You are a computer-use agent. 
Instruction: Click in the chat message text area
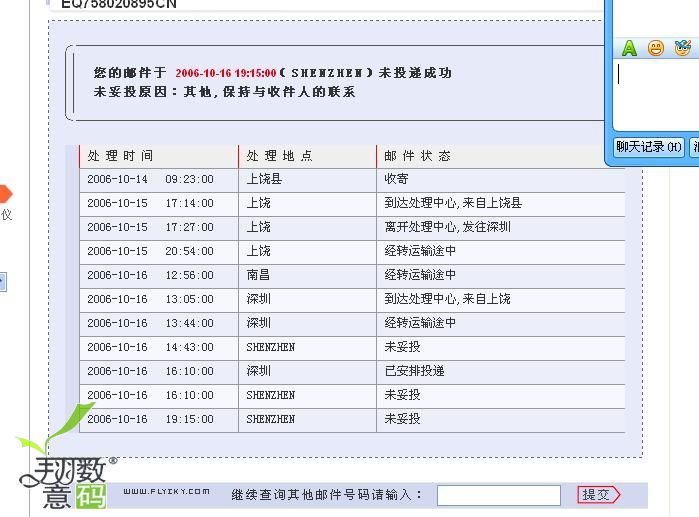(655, 95)
